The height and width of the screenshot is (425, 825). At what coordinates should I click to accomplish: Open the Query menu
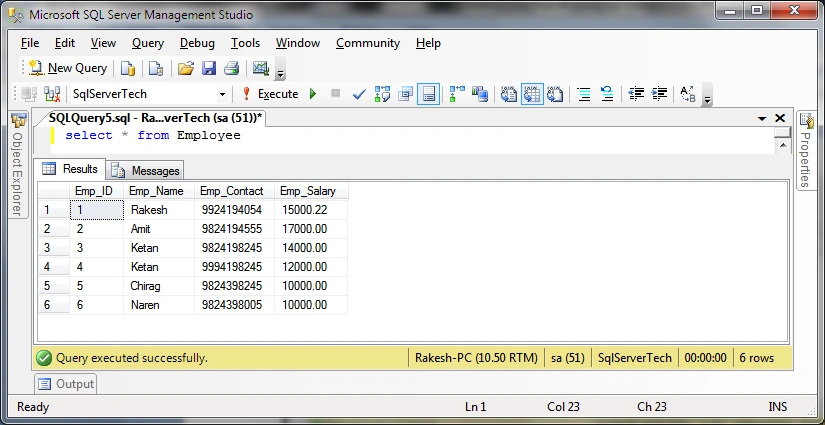pyautogui.click(x=148, y=43)
